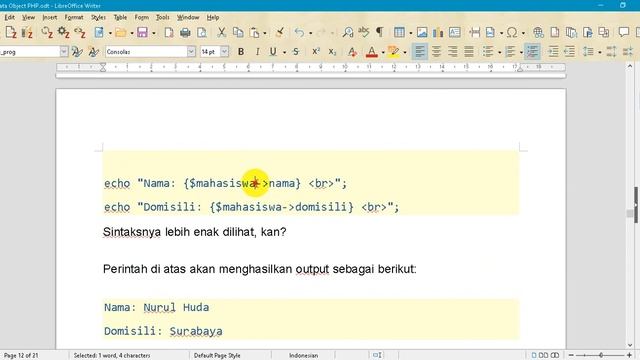This screenshot has width=640, height=360.
Task: Open the Insert menu
Action: pos(50,17)
